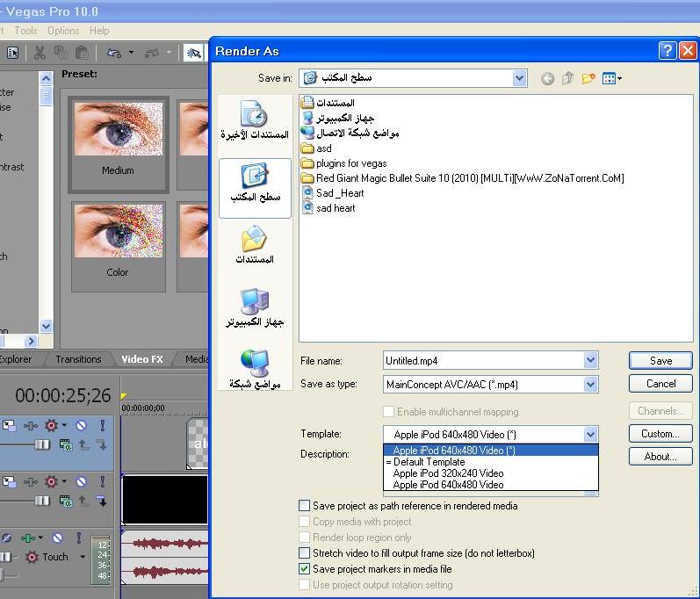
Task: Select Network Places (مواضع شبكة) in places sidebar
Action: pyautogui.click(x=255, y=369)
